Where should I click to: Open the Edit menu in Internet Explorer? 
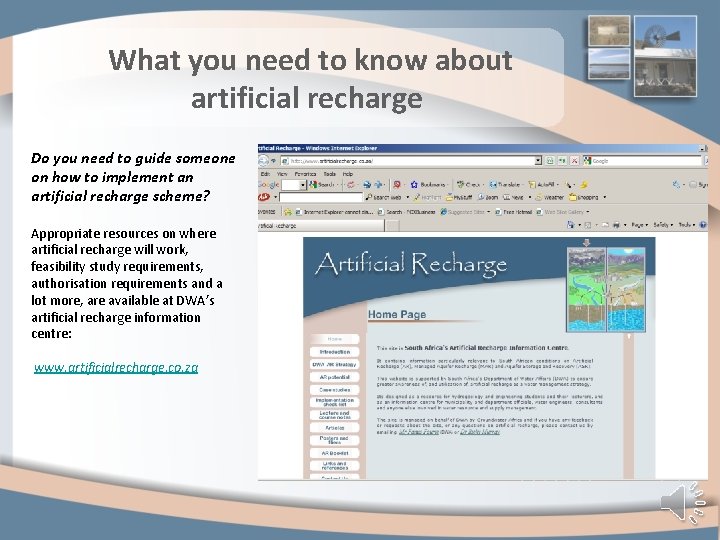coord(265,174)
